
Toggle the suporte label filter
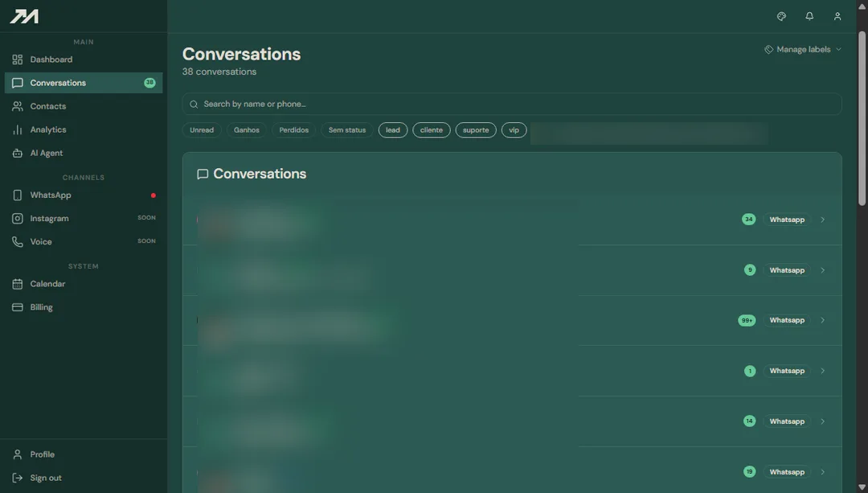point(476,130)
